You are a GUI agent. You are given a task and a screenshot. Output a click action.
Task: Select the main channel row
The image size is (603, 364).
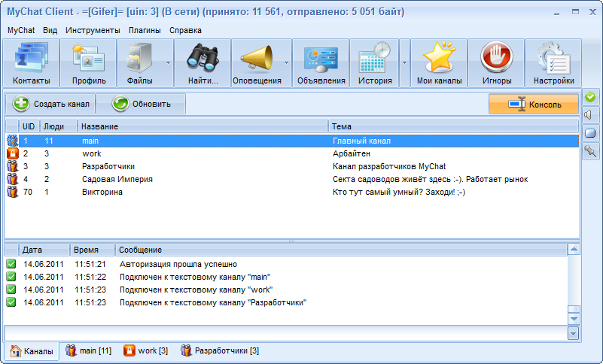(292, 141)
